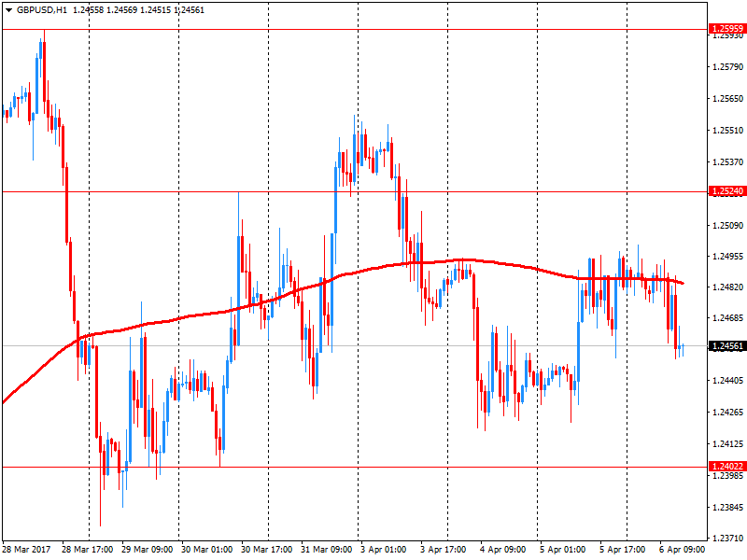Click the 28 Mar 17:00 time label

pyautogui.click(x=87, y=550)
